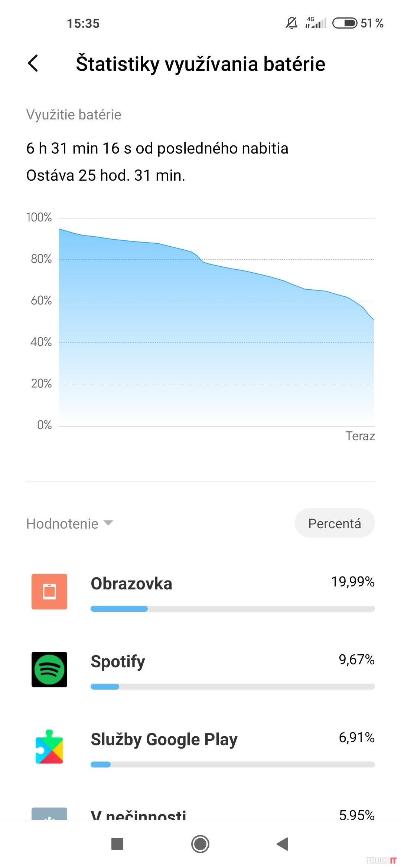Viewport: 401px width, 868px height.
Task: Open the Spotify app icon
Action: (x=49, y=669)
